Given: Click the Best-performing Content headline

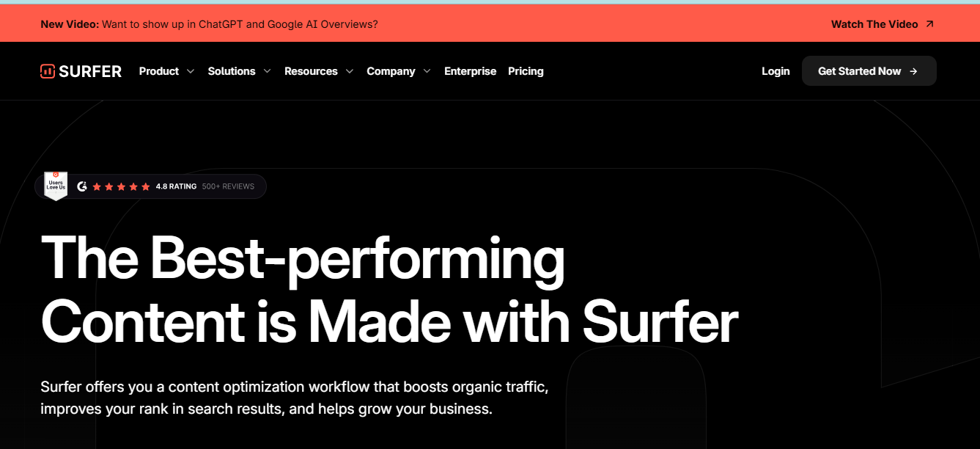Looking at the screenshot, I should [388, 290].
